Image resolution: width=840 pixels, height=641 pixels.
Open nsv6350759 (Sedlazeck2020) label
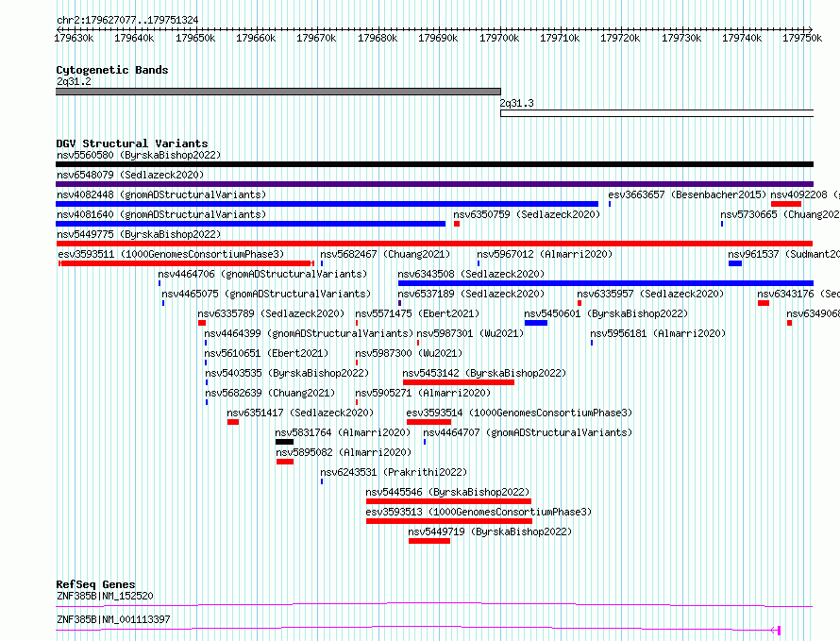point(527,214)
